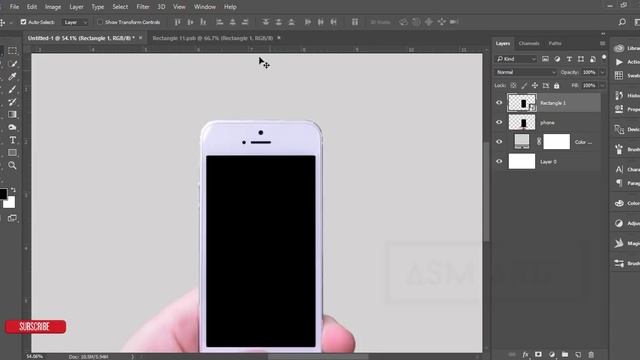Create a new layer

578,354
